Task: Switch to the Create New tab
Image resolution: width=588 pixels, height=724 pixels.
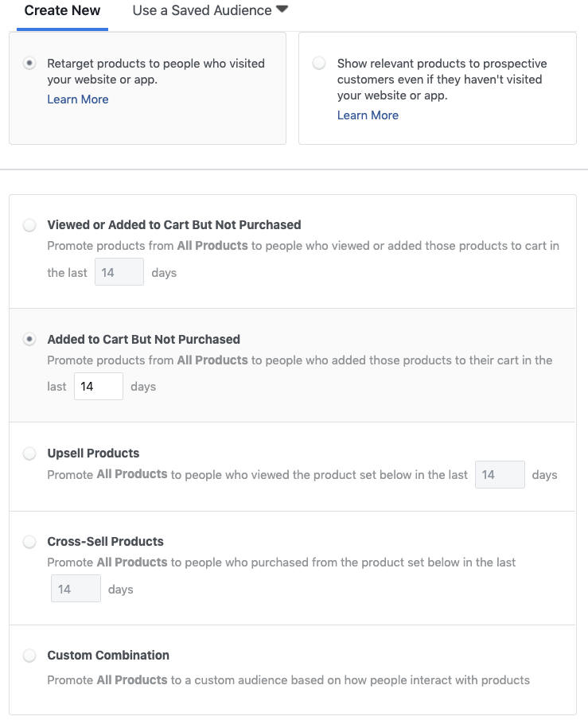Action: click(x=62, y=11)
